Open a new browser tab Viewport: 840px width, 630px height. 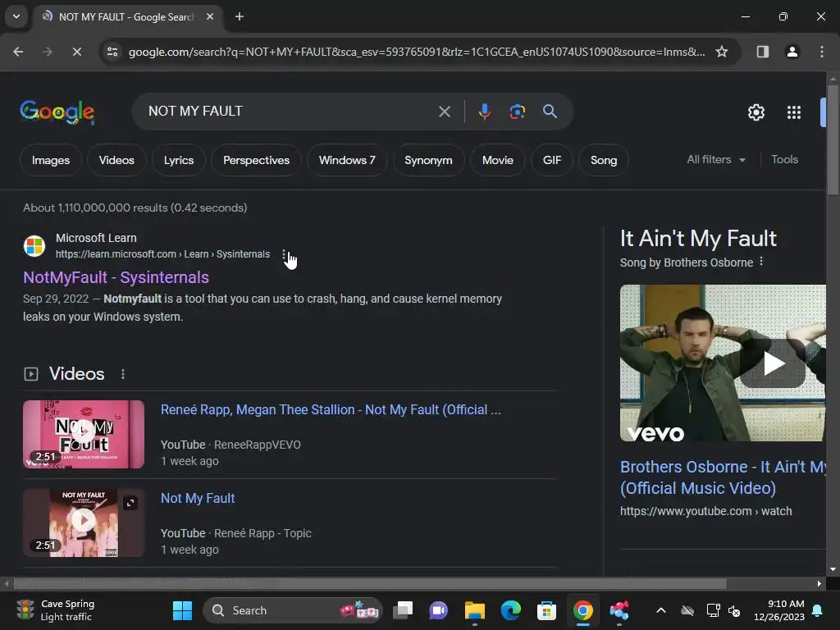point(239,16)
